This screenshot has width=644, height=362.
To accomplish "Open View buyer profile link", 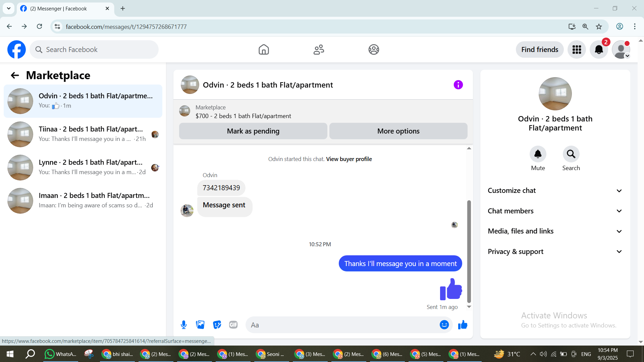I will coord(349,159).
